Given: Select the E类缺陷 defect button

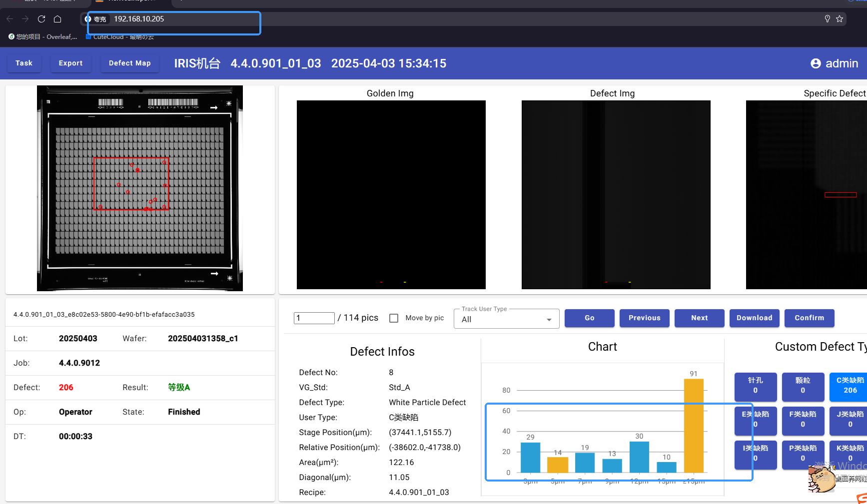Looking at the screenshot, I should tap(756, 421).
